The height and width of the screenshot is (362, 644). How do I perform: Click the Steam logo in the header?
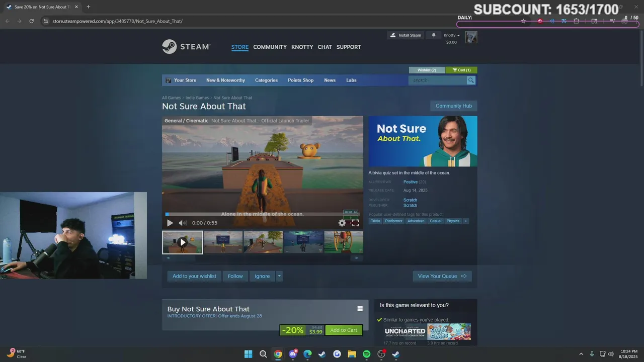coord(186,47)
